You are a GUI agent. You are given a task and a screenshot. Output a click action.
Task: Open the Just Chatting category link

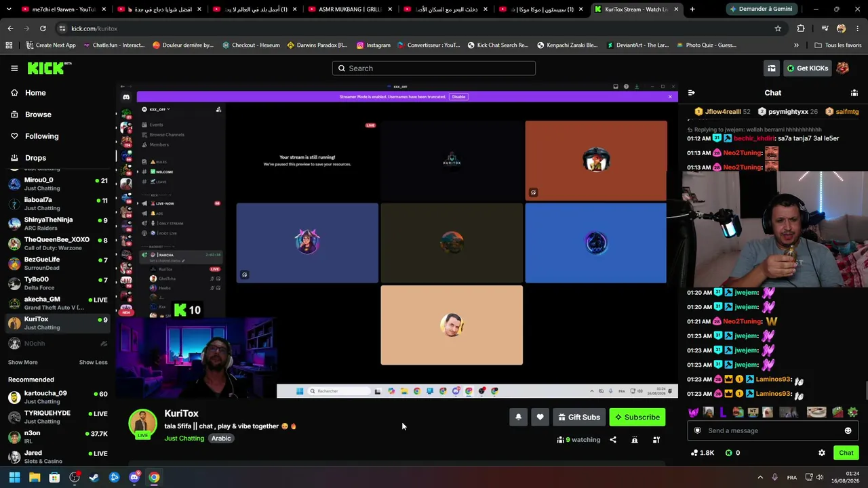click(x=184, y=439)
